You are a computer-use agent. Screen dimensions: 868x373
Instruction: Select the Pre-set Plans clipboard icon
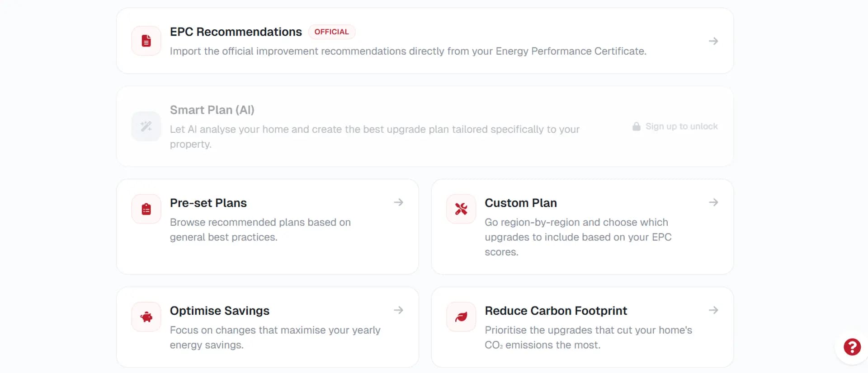(x=146, y=209)
